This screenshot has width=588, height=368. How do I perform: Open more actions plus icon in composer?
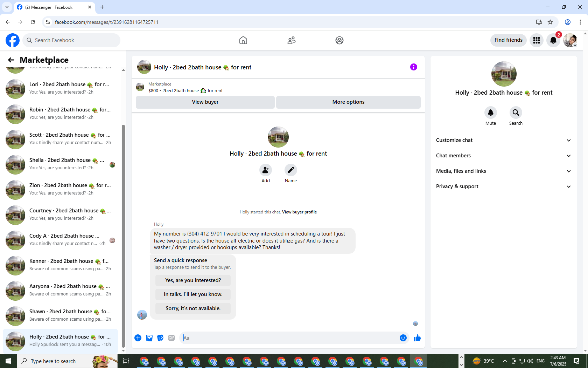[138, 338]
